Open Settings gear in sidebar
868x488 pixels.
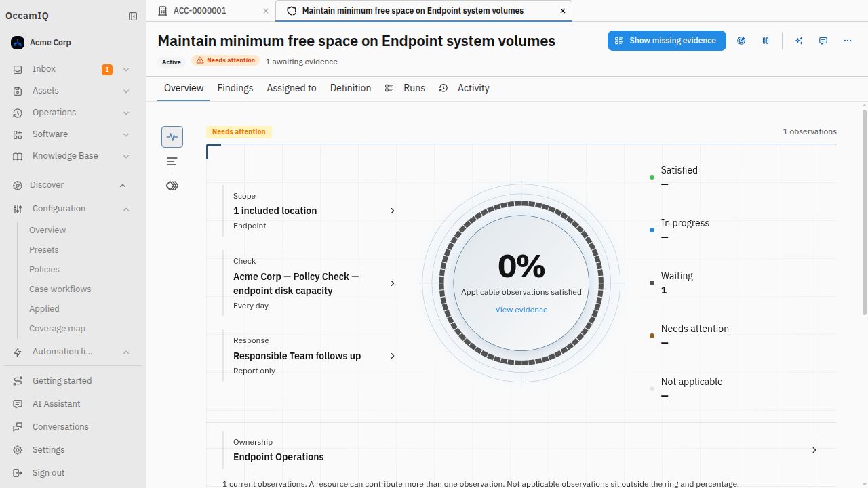coord(18,450)
